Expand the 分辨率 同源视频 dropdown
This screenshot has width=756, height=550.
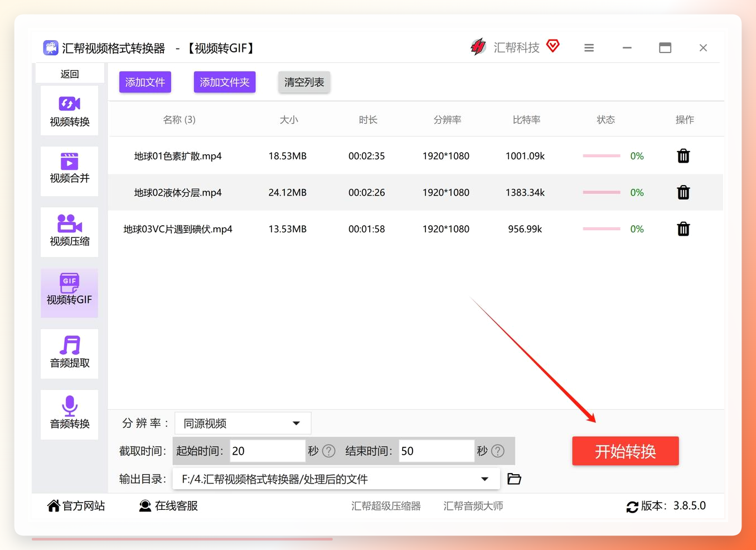point(243,424)
